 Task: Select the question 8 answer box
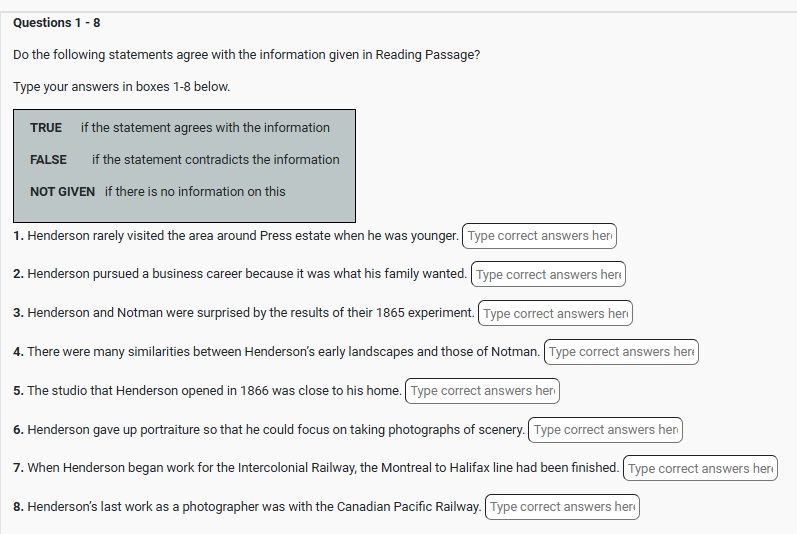point(562,507)
